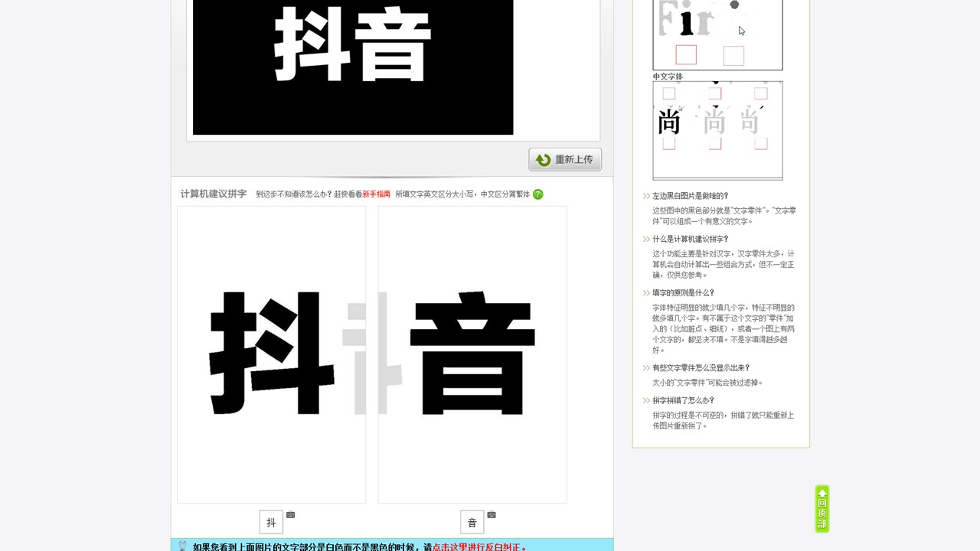
Task: Click the 中文字体 example image with 尚
Action: [717, 130]
